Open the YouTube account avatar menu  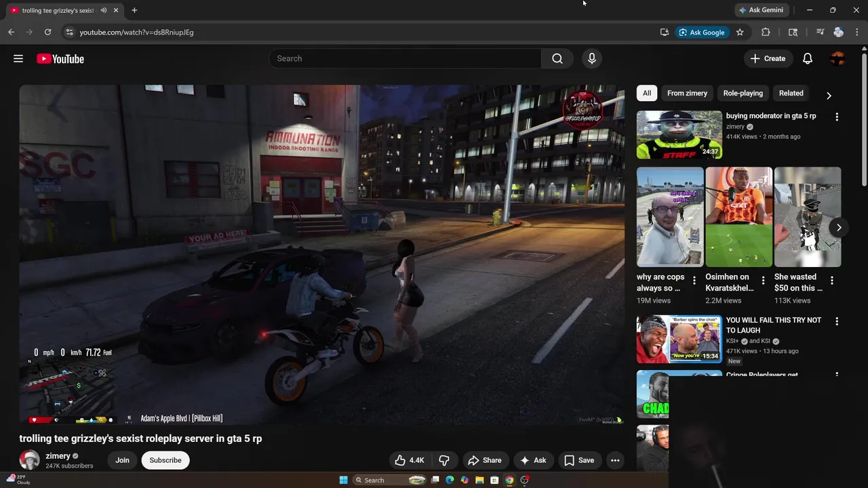[838, 59]
